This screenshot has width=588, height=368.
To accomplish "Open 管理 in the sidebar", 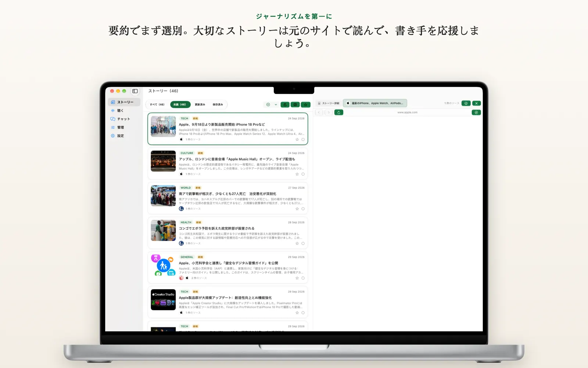I will coord(124,127).
